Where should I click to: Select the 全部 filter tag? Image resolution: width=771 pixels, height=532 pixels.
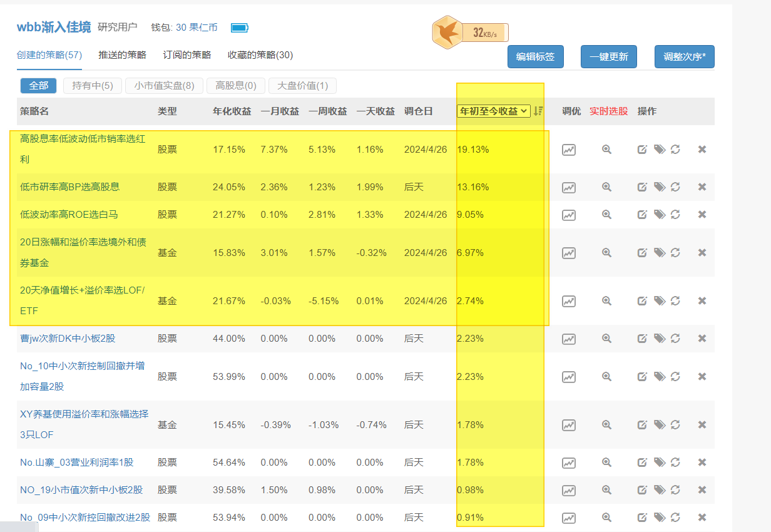pyautogui.click(x=39, y=86)
